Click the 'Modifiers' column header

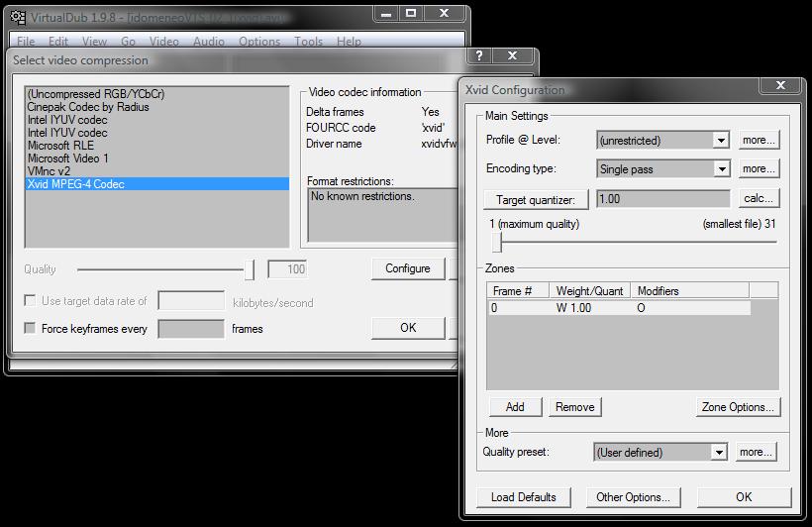click(x=690, y=290)
